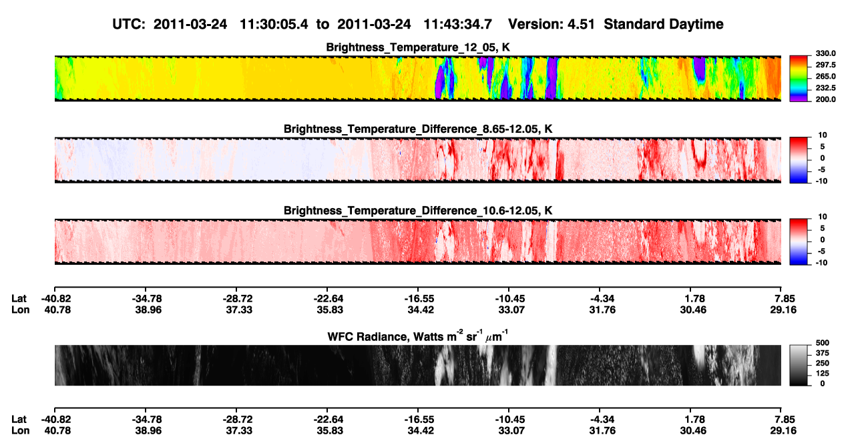Select the Difference_10.6-12.05 image panel
This screenshot has height=445, width=868.
pos(417,241)
